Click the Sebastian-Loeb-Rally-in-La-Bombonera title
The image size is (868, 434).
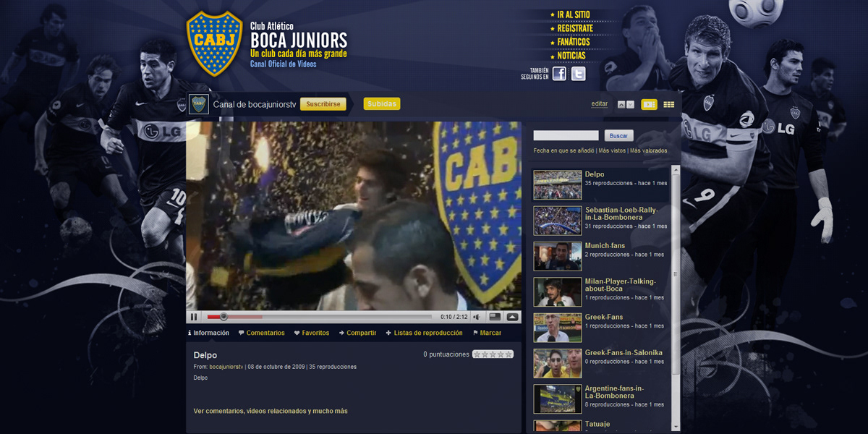[x=621, y=213]
